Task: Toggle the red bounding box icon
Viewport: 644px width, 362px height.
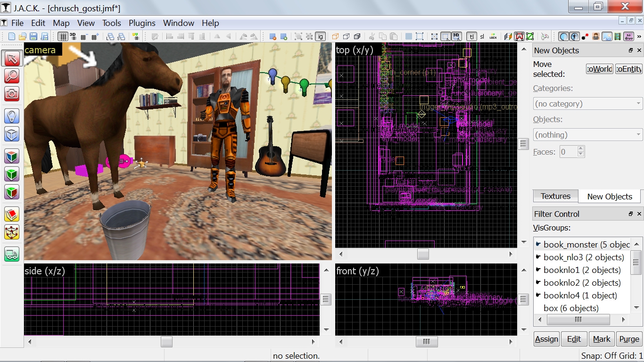Action: [519, 36]
